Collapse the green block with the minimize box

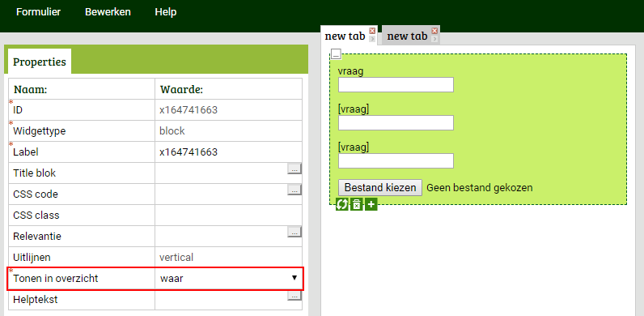(x=336, y=54)
